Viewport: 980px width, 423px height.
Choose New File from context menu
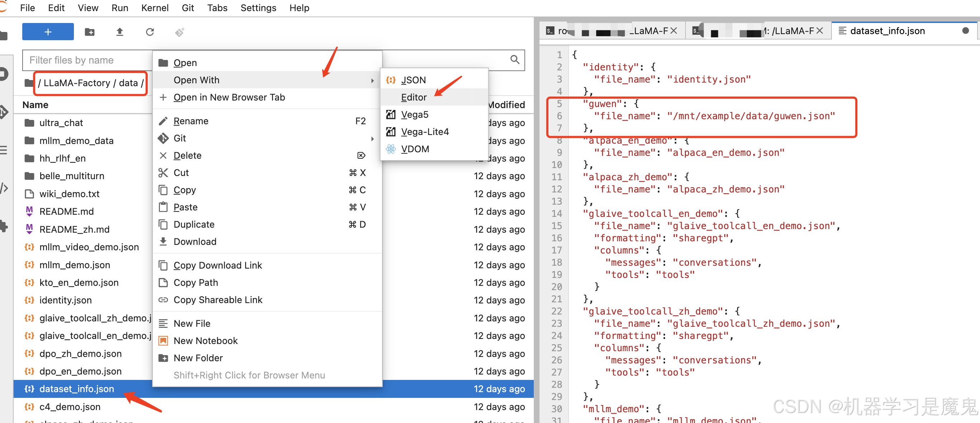point(267,324)
